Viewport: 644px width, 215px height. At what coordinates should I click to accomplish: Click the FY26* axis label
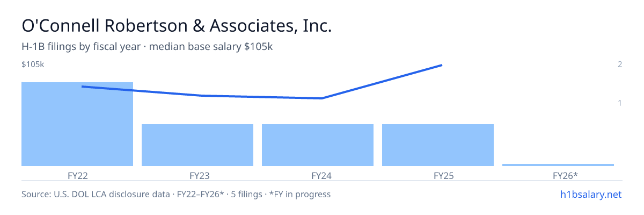click(x=565, y=176)
